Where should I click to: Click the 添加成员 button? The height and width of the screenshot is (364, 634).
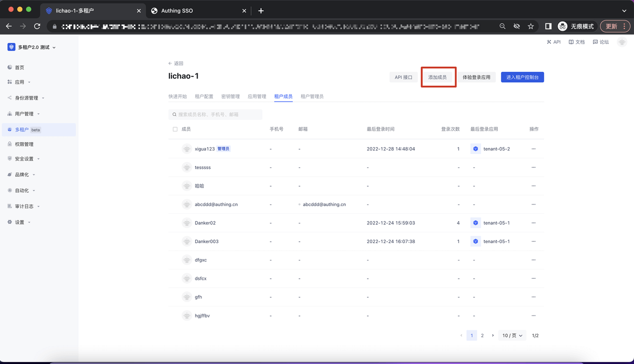pos(437,77)
